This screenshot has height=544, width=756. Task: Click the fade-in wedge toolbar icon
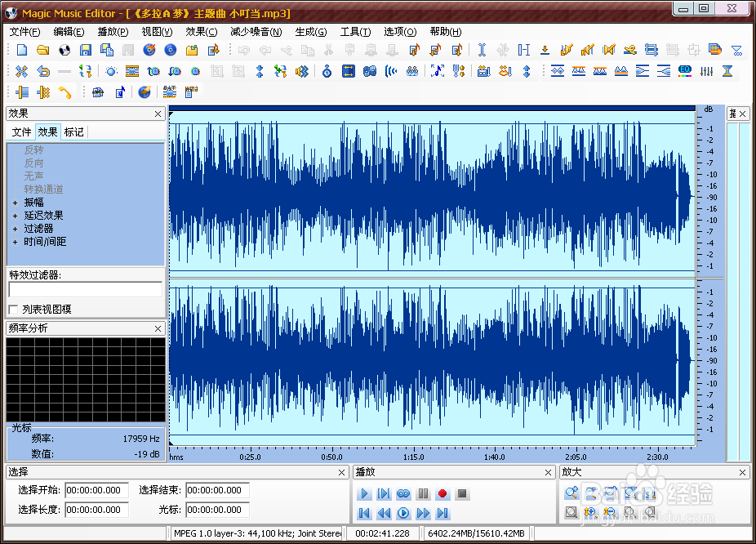click(664, 71)
